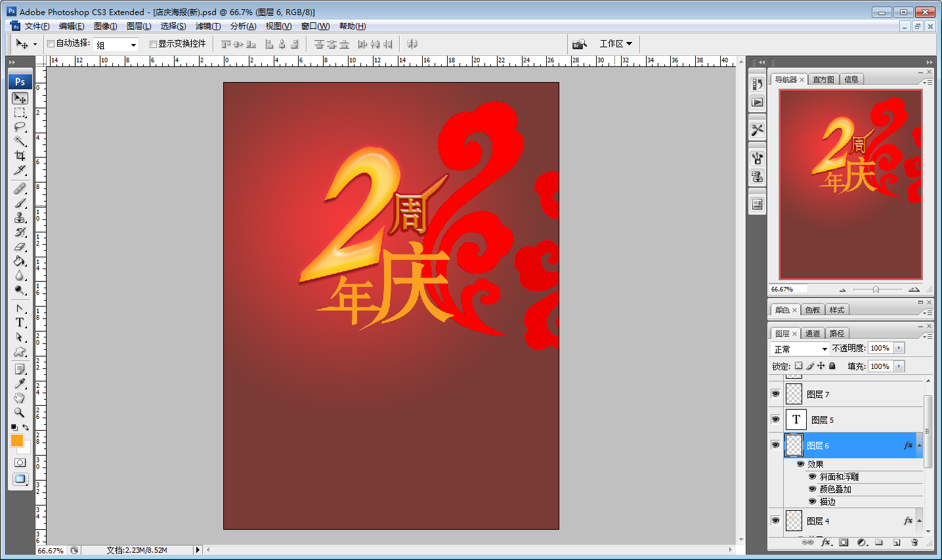Open the 文件(F) menu

point(37,26)
